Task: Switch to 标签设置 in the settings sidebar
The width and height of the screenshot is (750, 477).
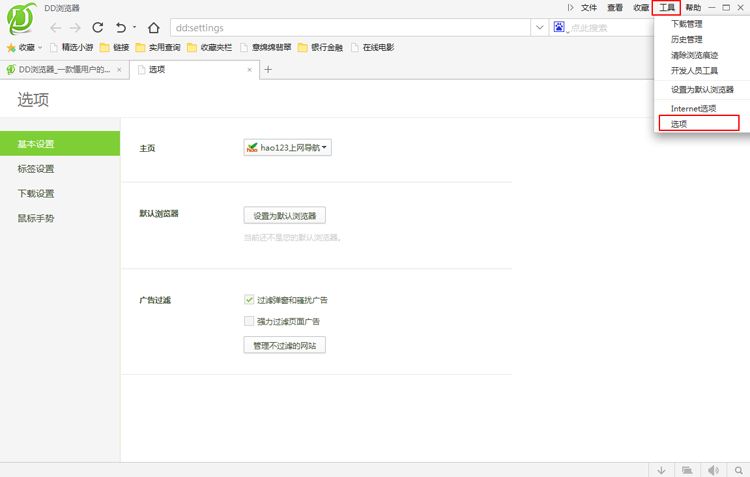Action: click(x=36, y=169)
